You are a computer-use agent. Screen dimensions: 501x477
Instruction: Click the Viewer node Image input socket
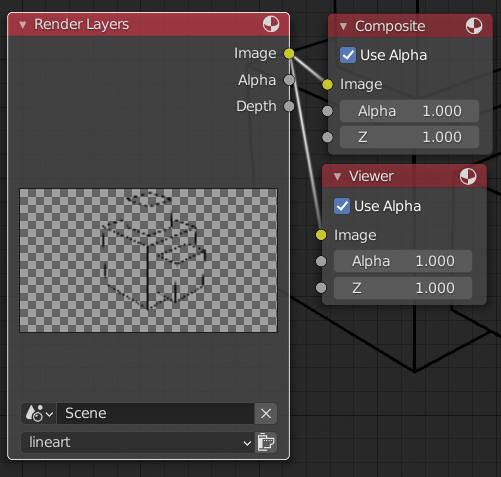click(321, 235)
